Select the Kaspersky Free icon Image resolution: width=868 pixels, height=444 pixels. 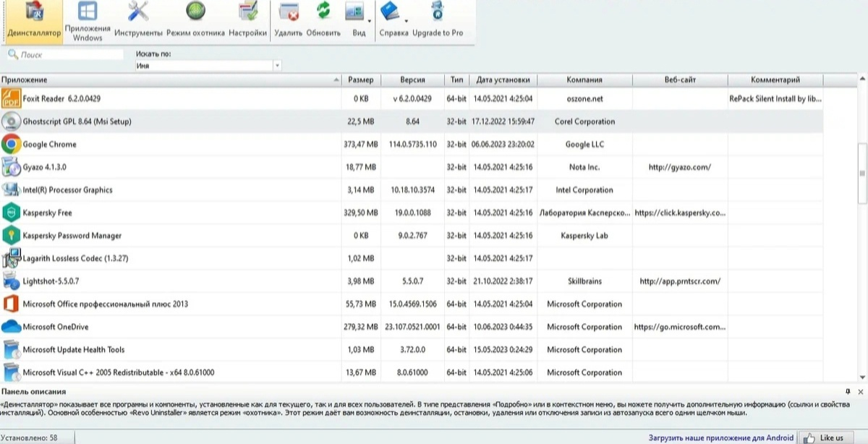click(x=11, y=213)
